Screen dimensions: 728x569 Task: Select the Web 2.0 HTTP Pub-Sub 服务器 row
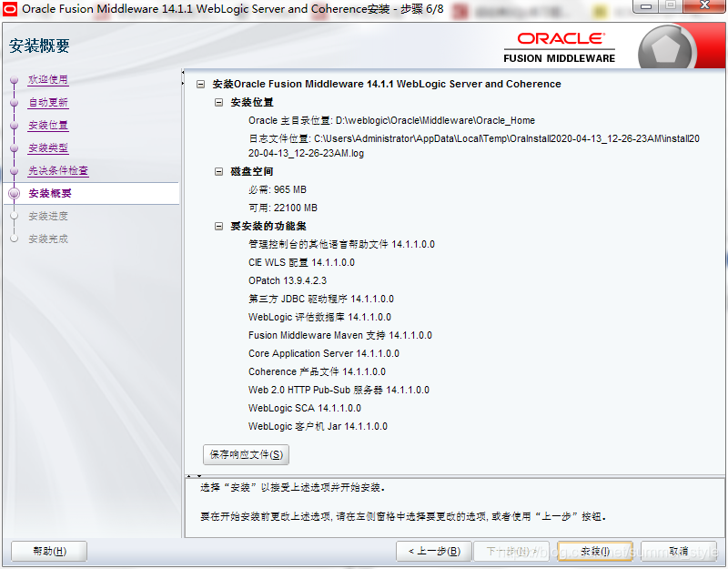[x=339, y=390]
